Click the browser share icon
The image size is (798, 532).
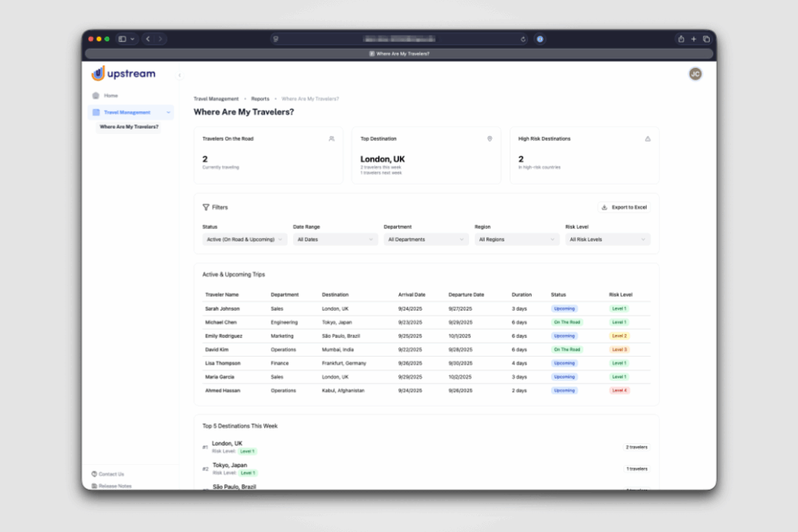click(x=681, y=39)
